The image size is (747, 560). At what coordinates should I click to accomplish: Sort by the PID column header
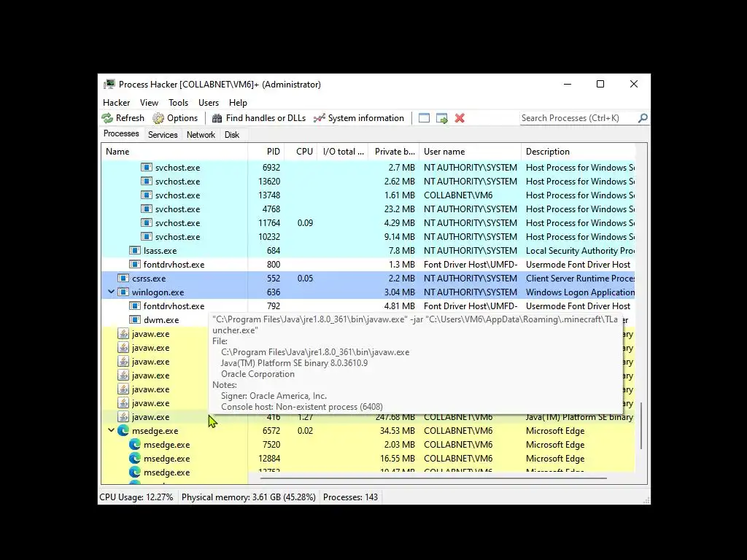click(266, 152)
